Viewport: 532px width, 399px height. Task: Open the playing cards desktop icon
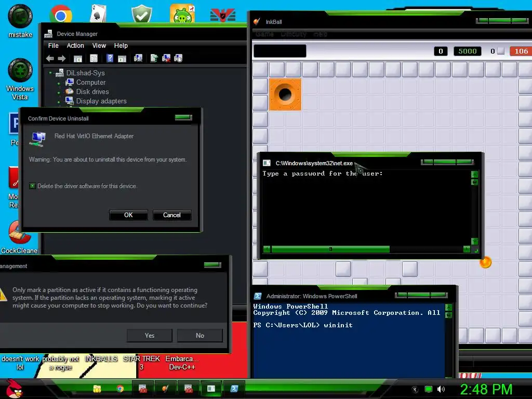[x=98, y=14]
